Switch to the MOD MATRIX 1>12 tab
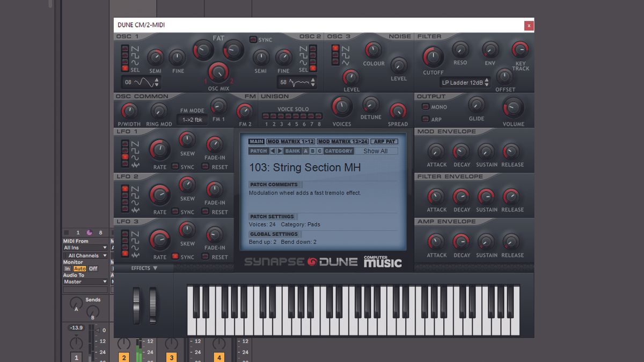The width and height of the screenshot is (644, 362). pyautogui.click(x=291, y=141)
